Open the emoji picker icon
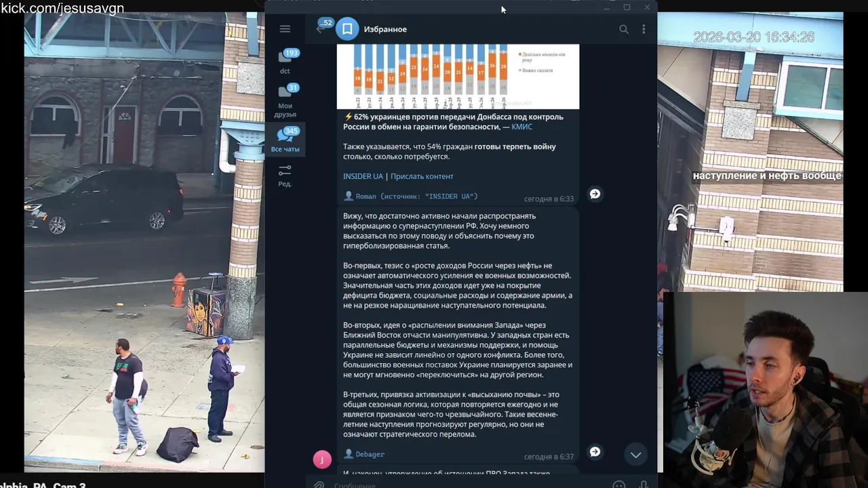The width and height of the screenshot is (868, 488). (618, 485)
